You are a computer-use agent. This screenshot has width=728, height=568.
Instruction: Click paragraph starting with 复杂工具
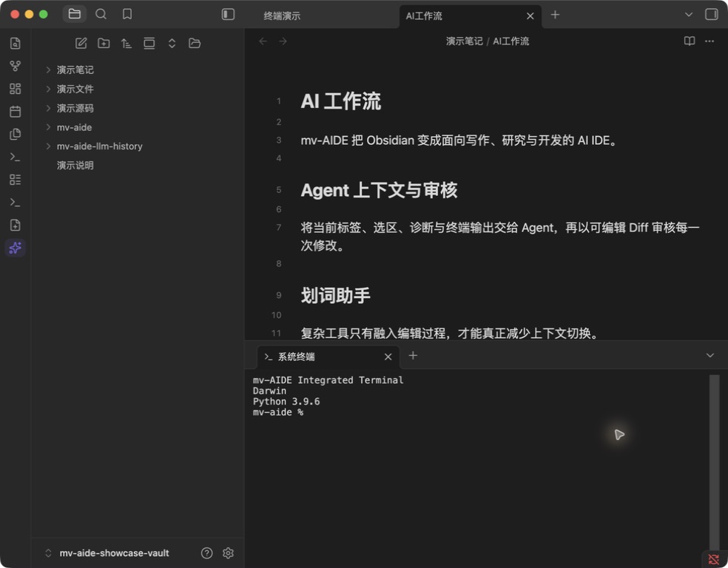coord(451,334)
